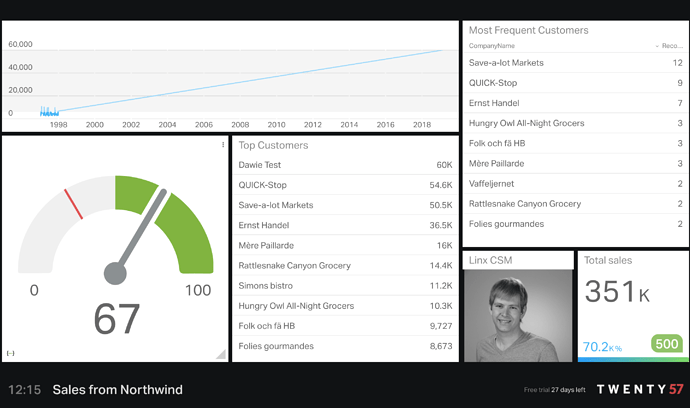Select Save-a-lot Markets with 50.5K sales
Screen dimensions: 690x408
pyautogui.click(x=345, y=205)
